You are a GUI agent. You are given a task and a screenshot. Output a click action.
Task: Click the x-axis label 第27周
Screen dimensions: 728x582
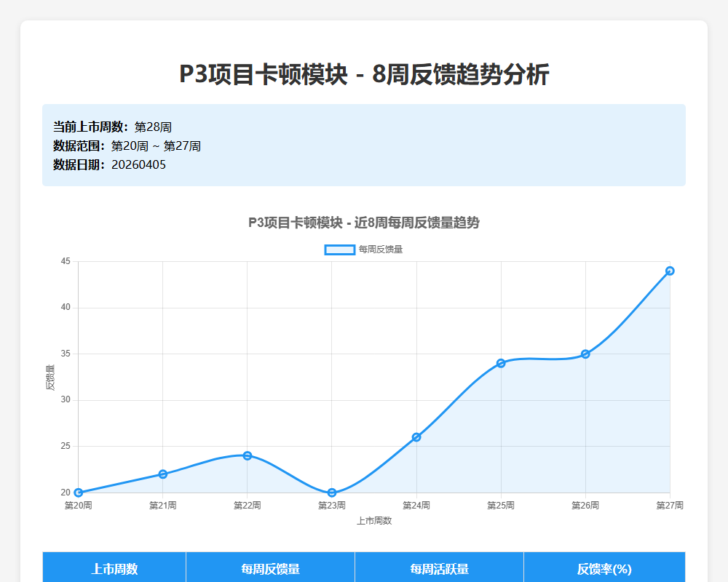[x=670, y=506]
